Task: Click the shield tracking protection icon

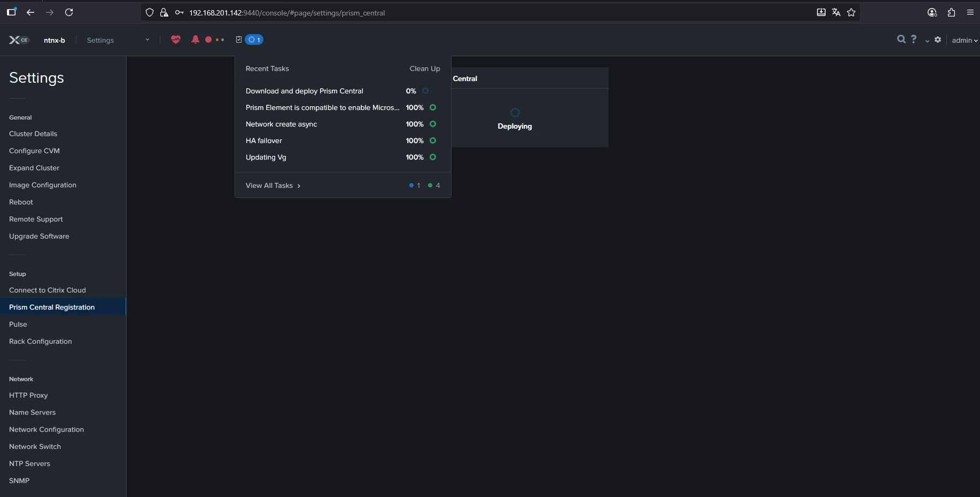Action: point(150,12)
